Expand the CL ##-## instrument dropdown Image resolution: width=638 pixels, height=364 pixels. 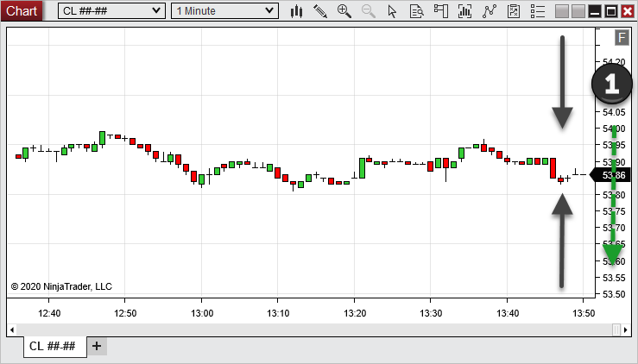[111, 11]
